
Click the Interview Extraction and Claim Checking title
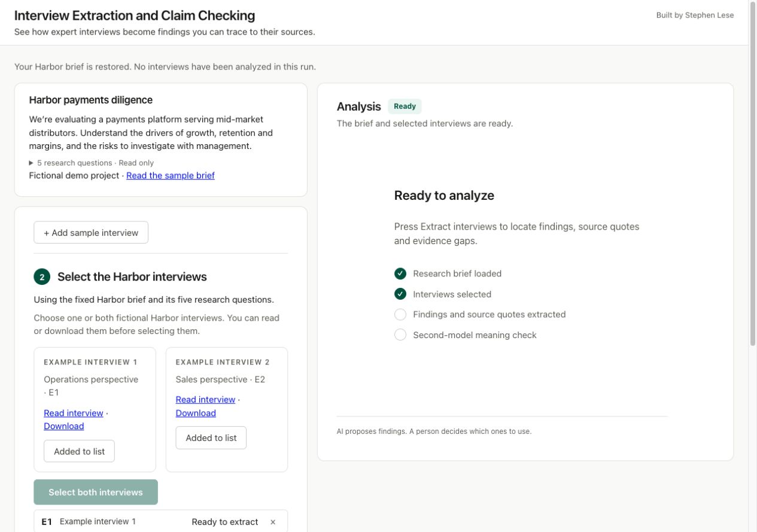click(135, 16)
